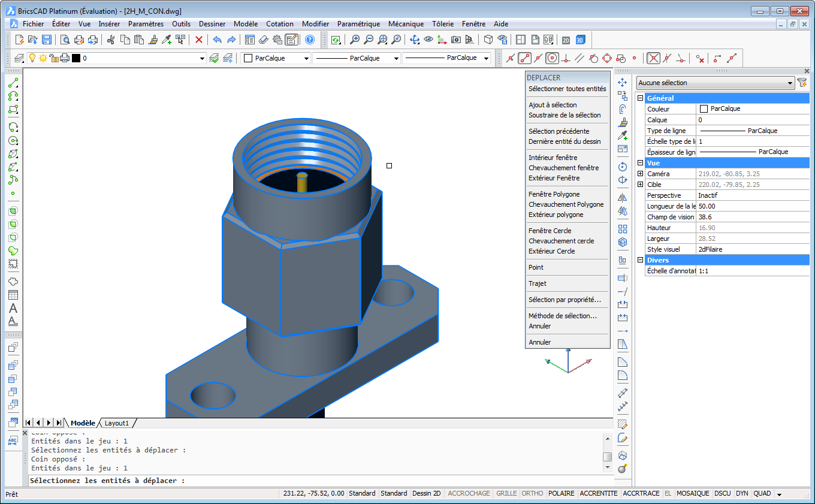Click the Match Properties brush icon

[153, 40]
